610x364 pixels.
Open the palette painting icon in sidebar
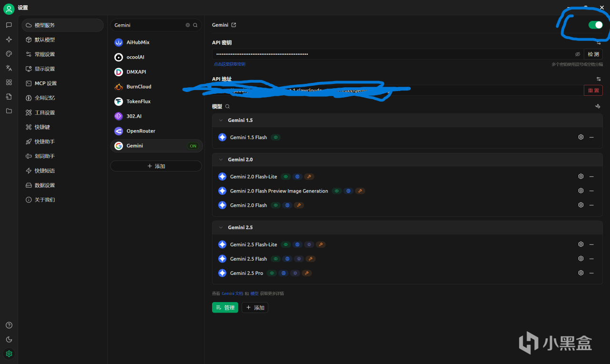point(9,54)
